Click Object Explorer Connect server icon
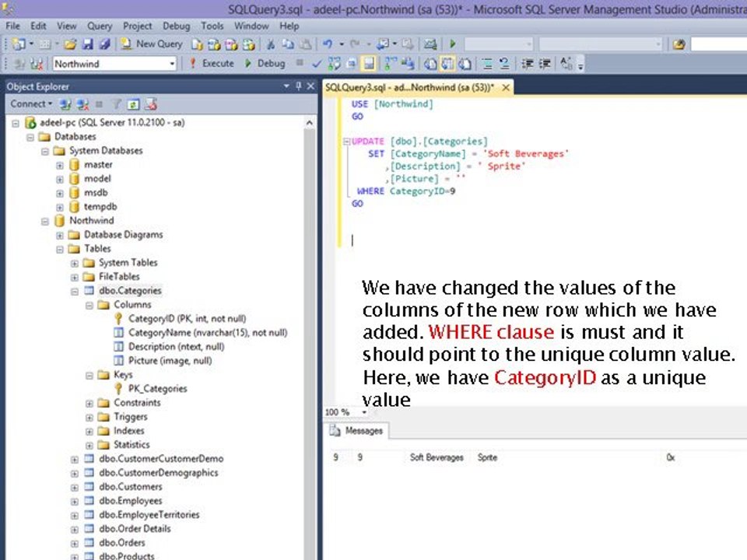 pos(65,103)
